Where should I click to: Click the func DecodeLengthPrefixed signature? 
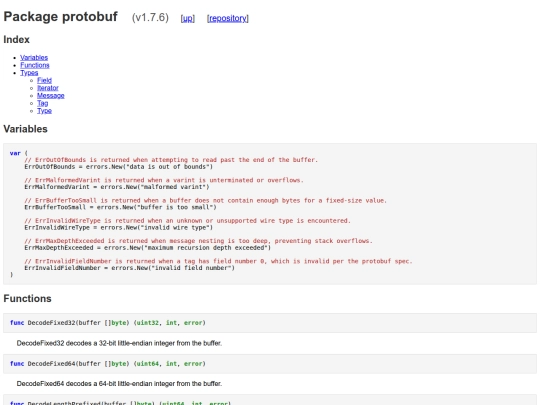click(120, 403)
